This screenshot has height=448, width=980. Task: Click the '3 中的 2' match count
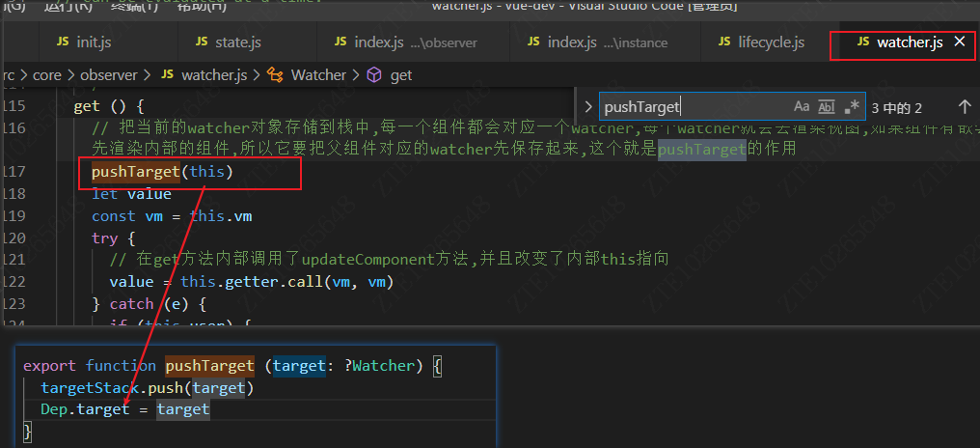[896, 107]
